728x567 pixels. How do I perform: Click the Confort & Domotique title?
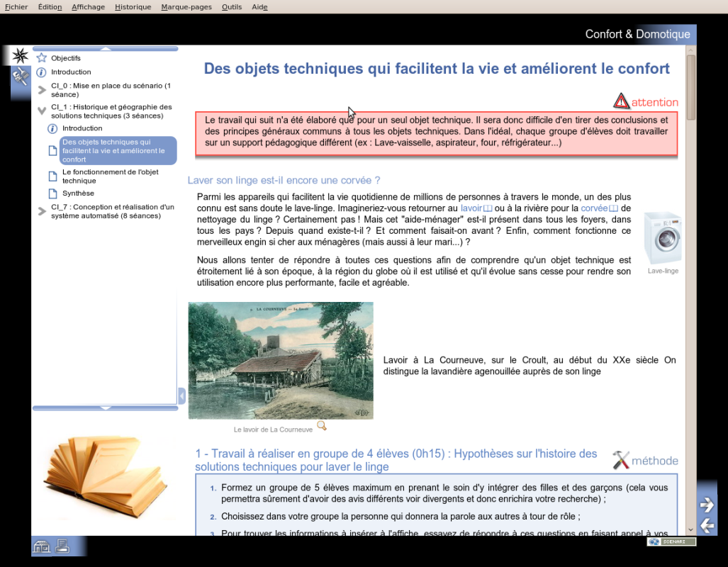coord(637,34)
